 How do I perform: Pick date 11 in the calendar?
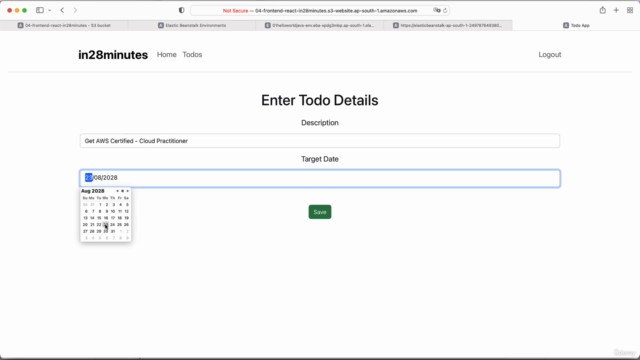point(120,211)
